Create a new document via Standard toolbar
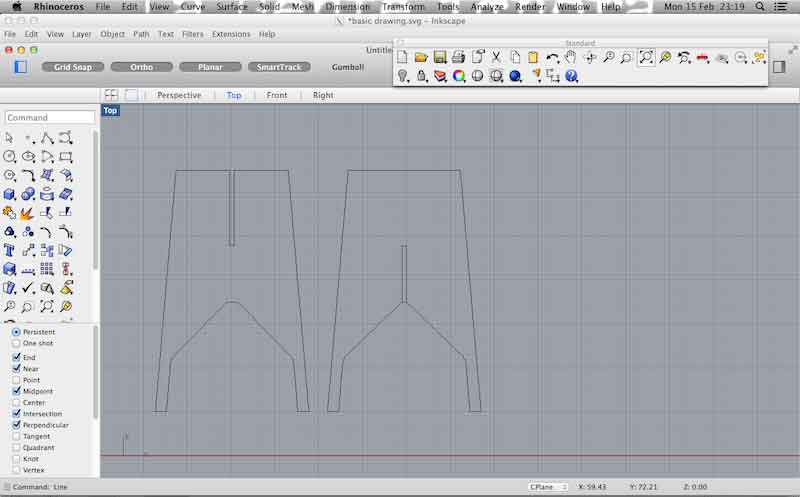The height and width of the screenshot is (497, 800). click(x=402, y=57)
